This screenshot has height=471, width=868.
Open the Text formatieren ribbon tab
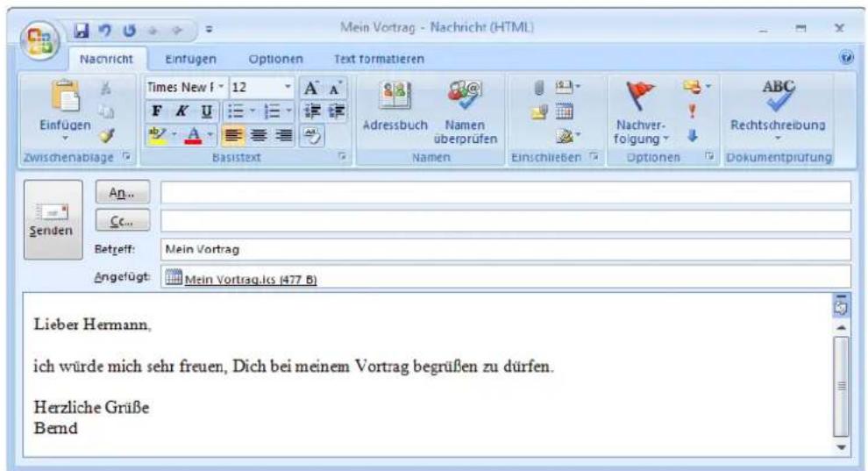coord(379,59)
